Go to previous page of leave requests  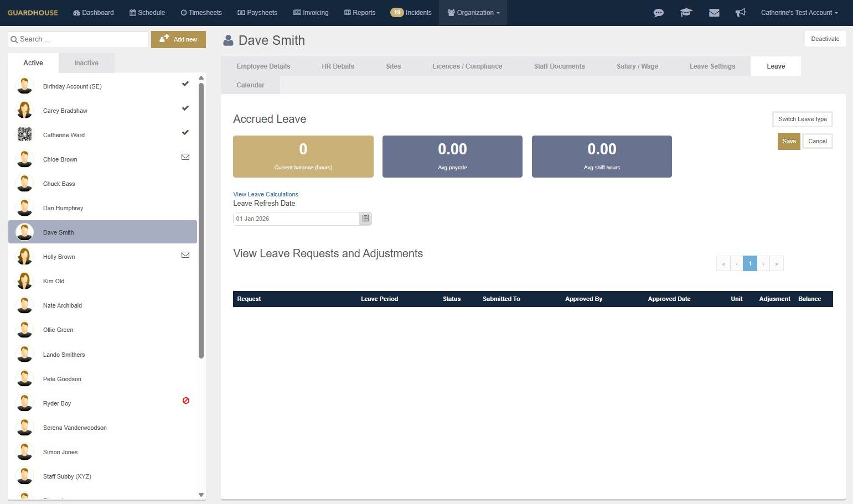(737, 264)
